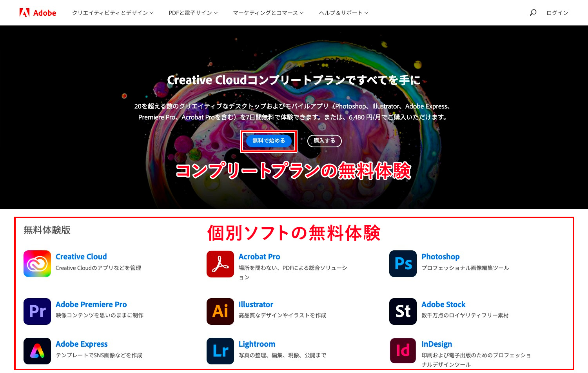Open the search magnifier icon
This screenshot has height=373, width=588.
pos(533,13)
